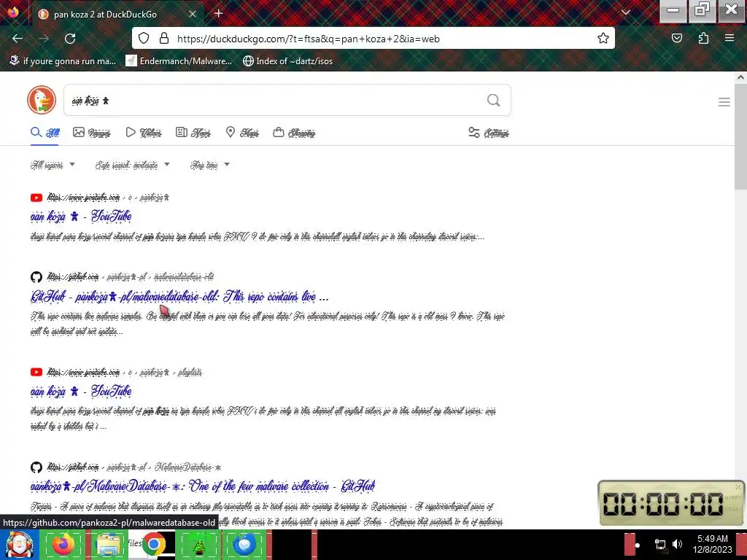Screen dimensions: 747x560
Task: Click the volume speaker icon in tray
Action: 678,544
